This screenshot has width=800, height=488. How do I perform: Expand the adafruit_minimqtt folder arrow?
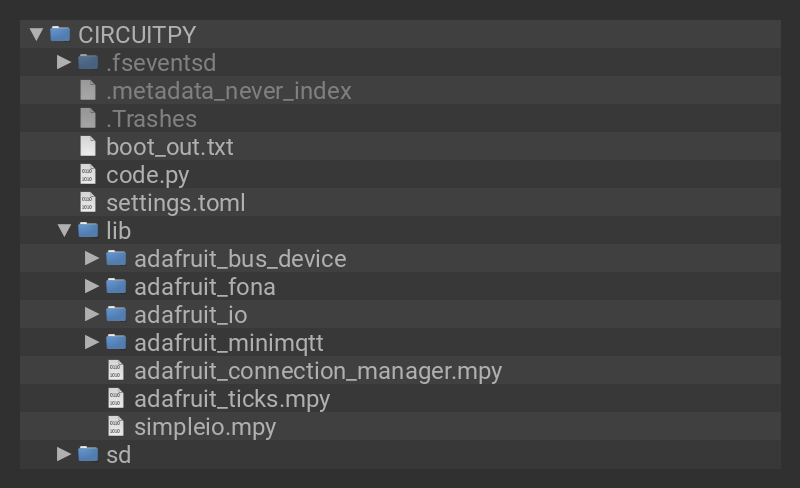(x=92, y=342)
